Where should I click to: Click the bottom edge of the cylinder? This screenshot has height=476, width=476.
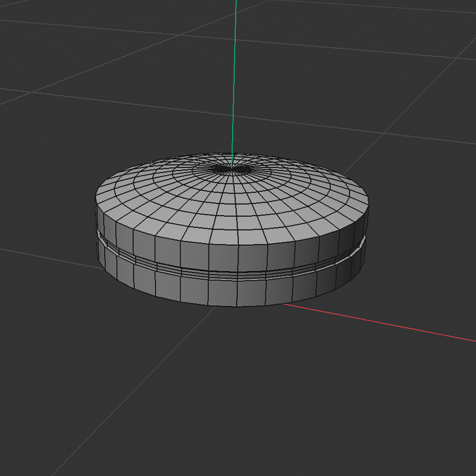233,306
